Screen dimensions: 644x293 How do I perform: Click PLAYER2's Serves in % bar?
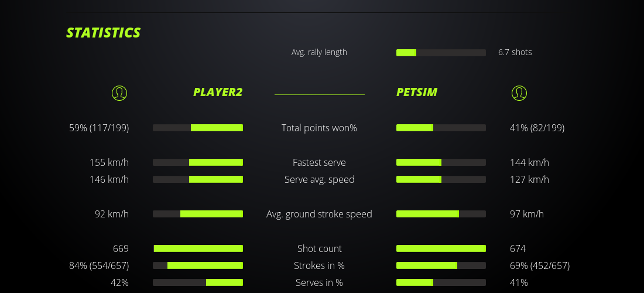[198, 282]
